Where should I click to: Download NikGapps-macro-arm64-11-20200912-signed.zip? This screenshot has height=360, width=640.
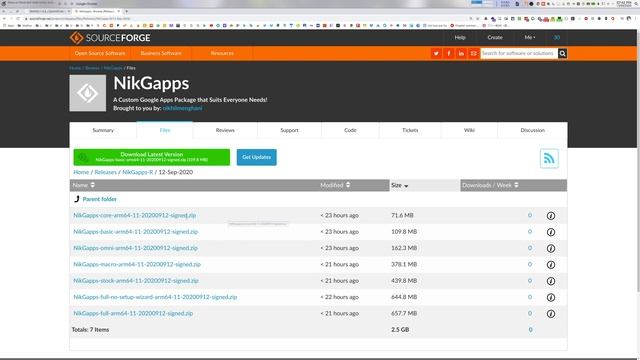point(137,264)
